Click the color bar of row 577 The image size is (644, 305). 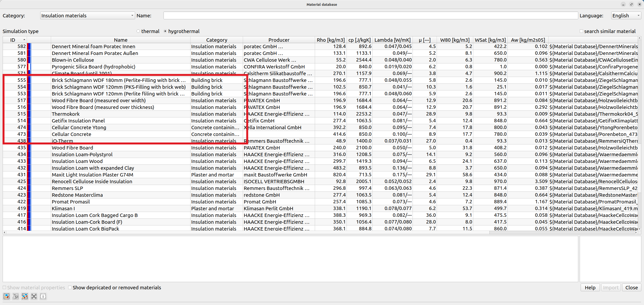[x=29, y=67]
